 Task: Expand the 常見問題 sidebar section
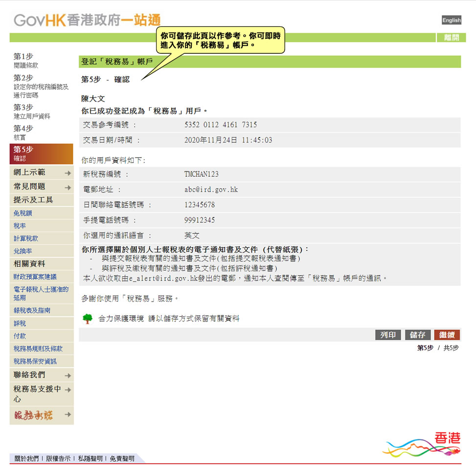coord(29,187)
